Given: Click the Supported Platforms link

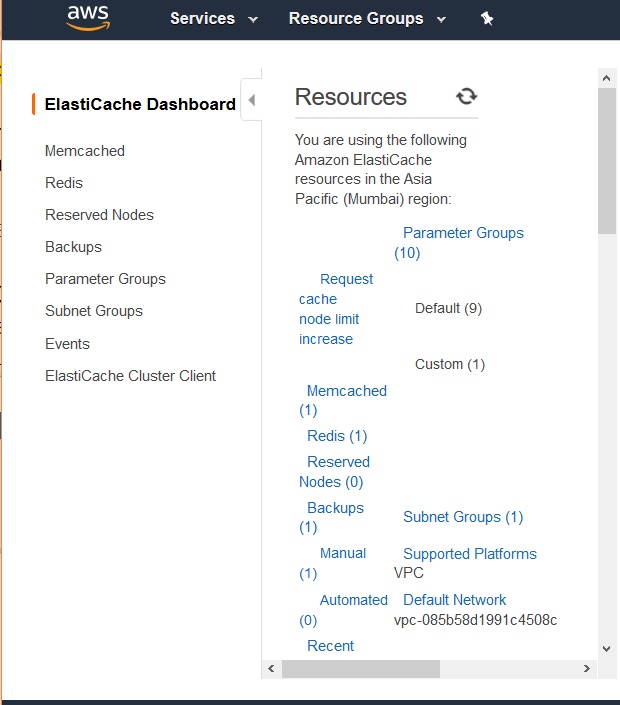Looking at the screenshot, I should [469, 554].
